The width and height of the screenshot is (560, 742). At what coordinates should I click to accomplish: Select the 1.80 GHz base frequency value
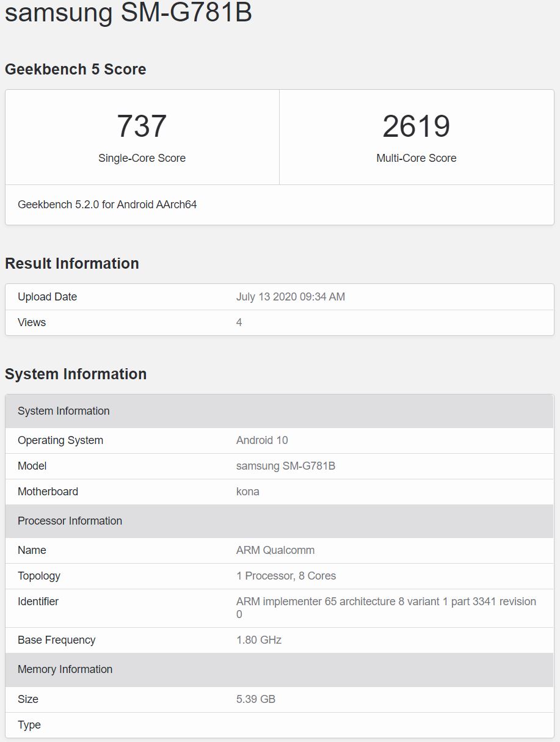(x=258, y=640)
